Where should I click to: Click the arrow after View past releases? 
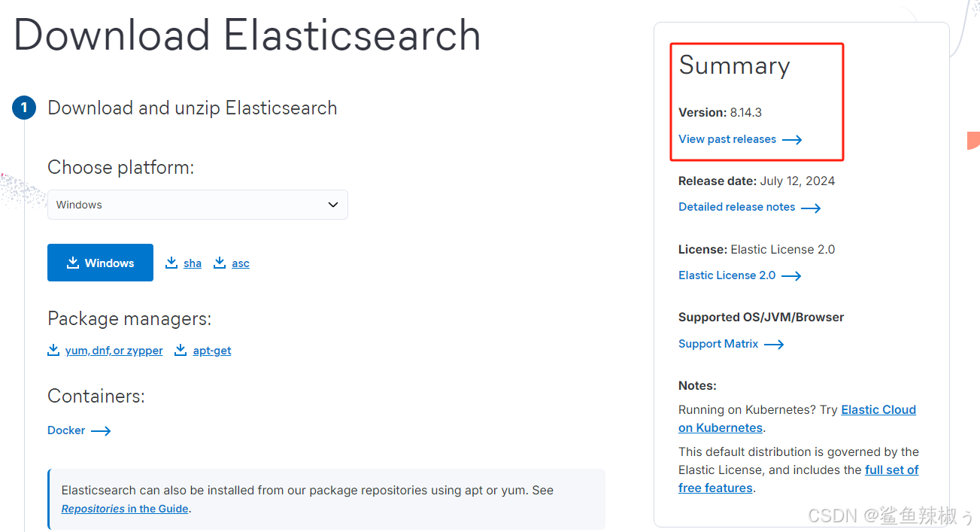coord(792,140)
